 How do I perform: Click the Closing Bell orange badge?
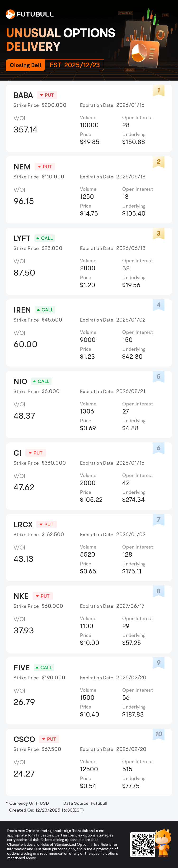pyautogui.click(x=25, y=65)
